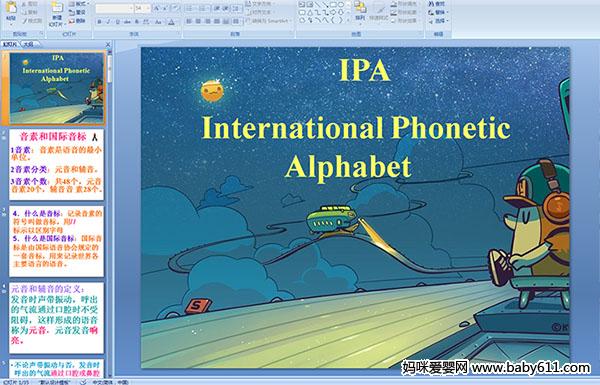Click the International Phonetic Alphabet title text
Image resolution: width=600 pixels, height=385 pixels.
pos(356,148)
